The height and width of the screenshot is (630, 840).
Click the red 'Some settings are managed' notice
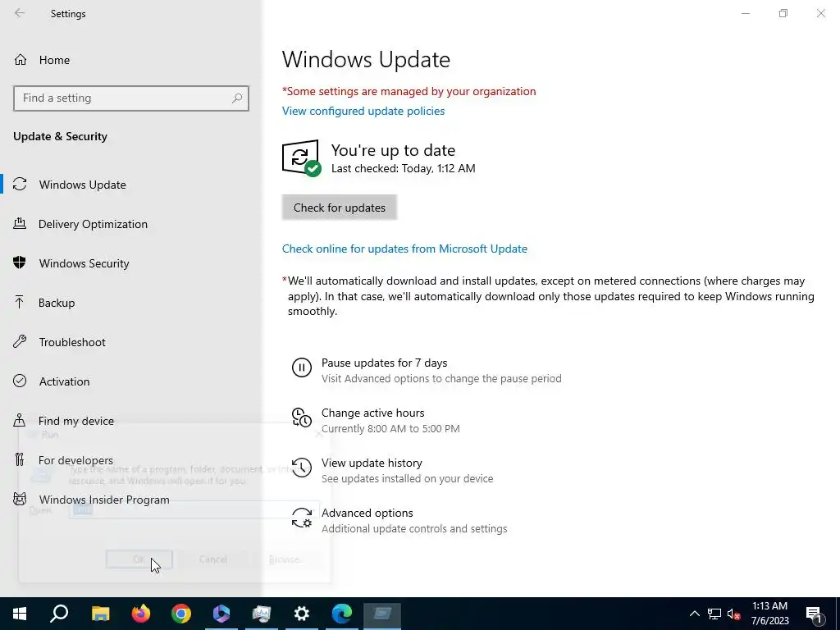click(409, 91)
